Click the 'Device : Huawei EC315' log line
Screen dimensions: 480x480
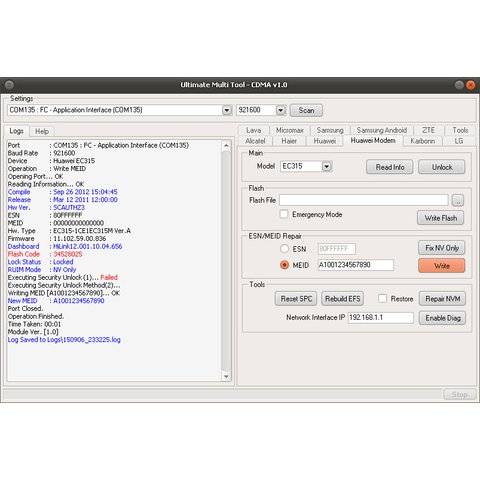point(51,161)
